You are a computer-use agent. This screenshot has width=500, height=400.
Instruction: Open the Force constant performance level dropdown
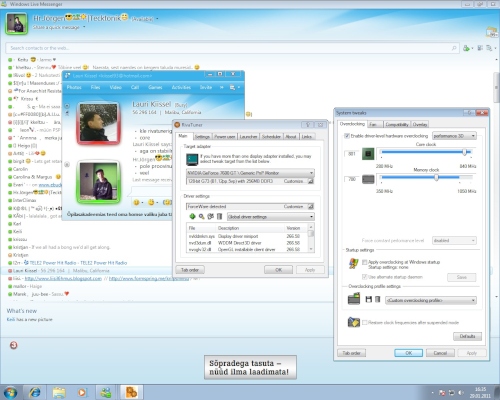click(x=454, y=240)
